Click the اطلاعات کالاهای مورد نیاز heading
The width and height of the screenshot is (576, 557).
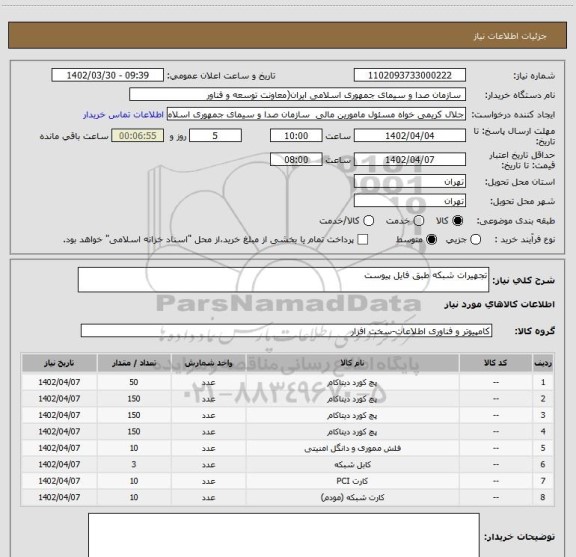[500, 305]
